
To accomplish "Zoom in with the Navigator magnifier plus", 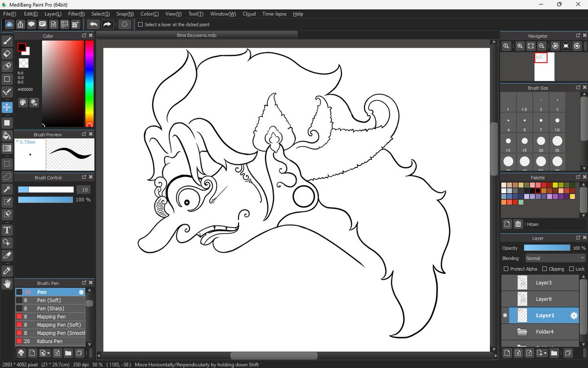I will pos(520,46).
